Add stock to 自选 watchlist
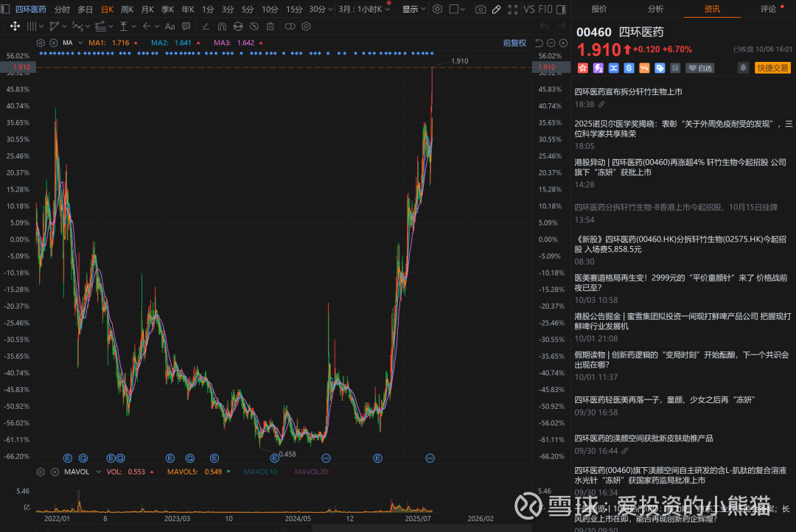The height and width of the screenshot is (532, 796). (x=701, y=68)
